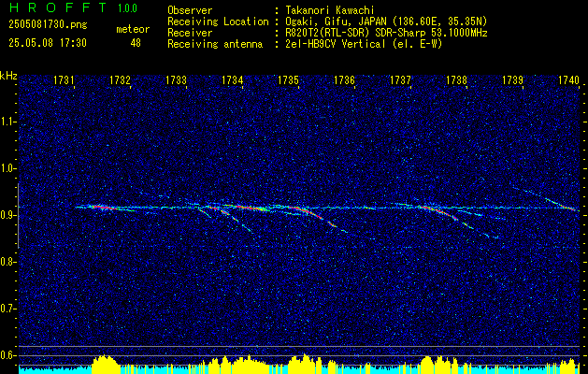Click the 0.8 kHz axis label

tap(8, 262)
